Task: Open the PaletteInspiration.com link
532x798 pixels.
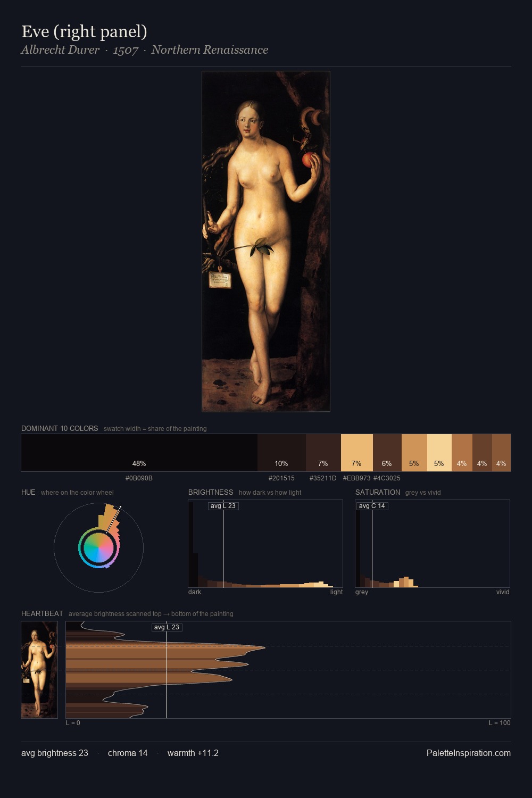Action: click(x=469, y=753)
